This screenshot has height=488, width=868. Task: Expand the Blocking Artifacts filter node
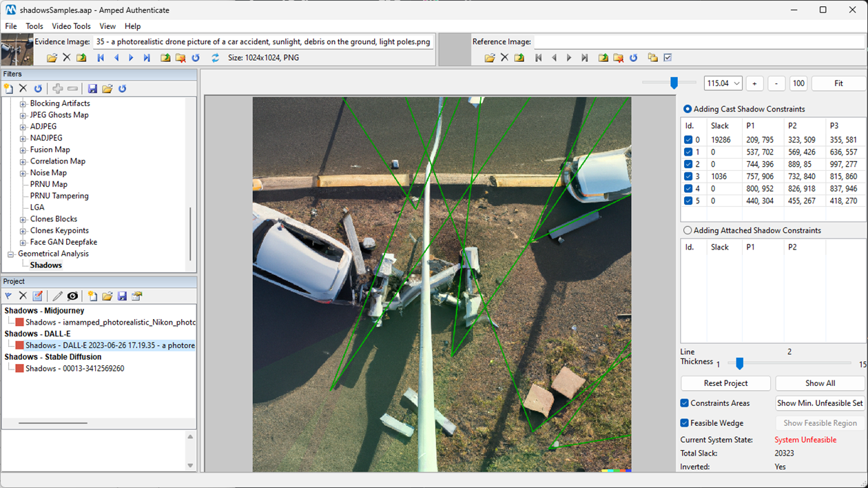[23, 103]
